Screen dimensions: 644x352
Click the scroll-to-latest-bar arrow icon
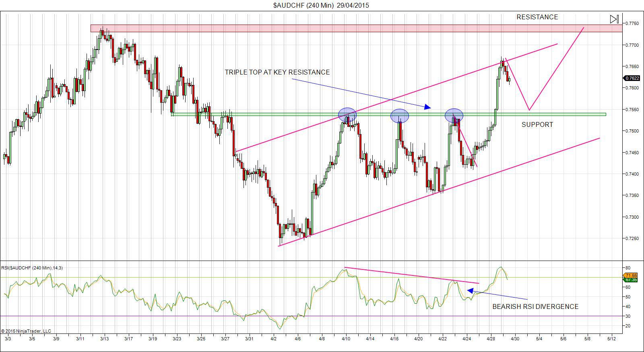pyautogui.click(x=614, y=19)
